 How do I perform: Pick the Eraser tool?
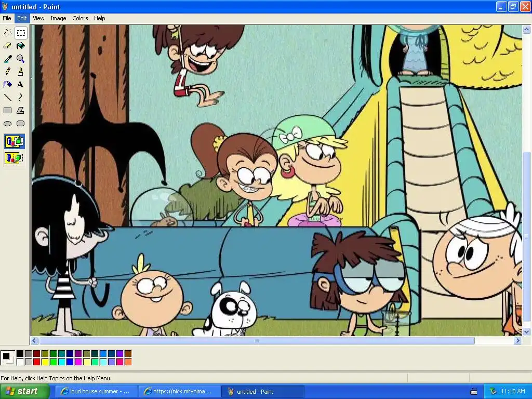tap(7, 46)
